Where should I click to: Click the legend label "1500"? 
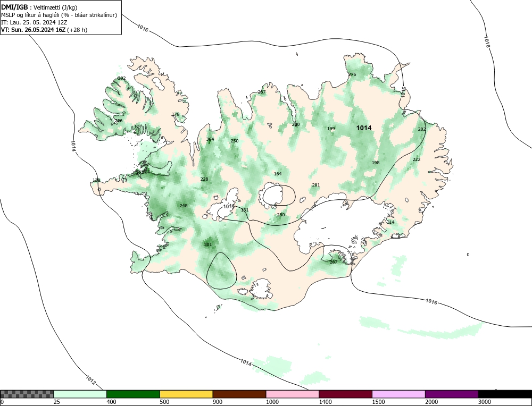(x=378, y=402)
